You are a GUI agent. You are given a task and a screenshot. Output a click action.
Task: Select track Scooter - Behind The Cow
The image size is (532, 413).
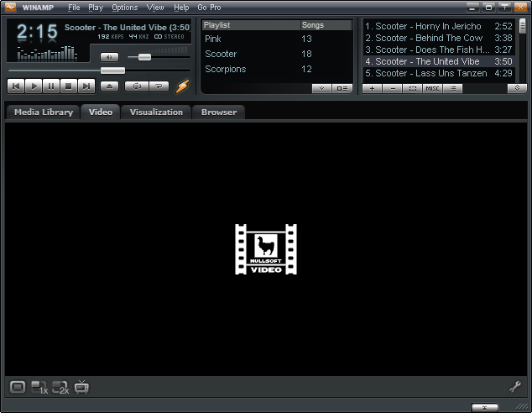point(439,38)
